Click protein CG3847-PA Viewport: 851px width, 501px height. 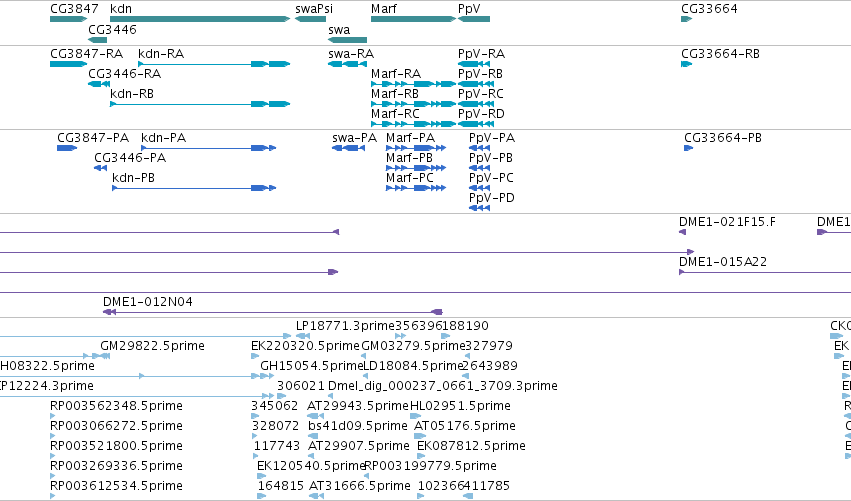pyautogui.click(x=93, y=138)
